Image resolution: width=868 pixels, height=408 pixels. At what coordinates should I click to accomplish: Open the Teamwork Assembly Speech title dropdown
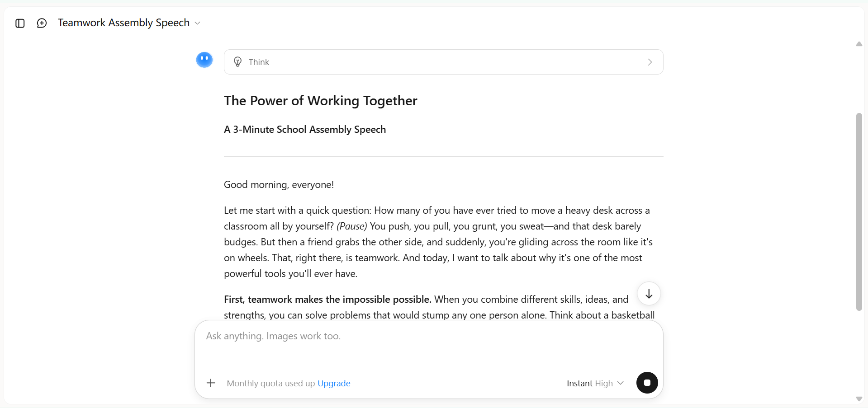(x=197, y=23)
